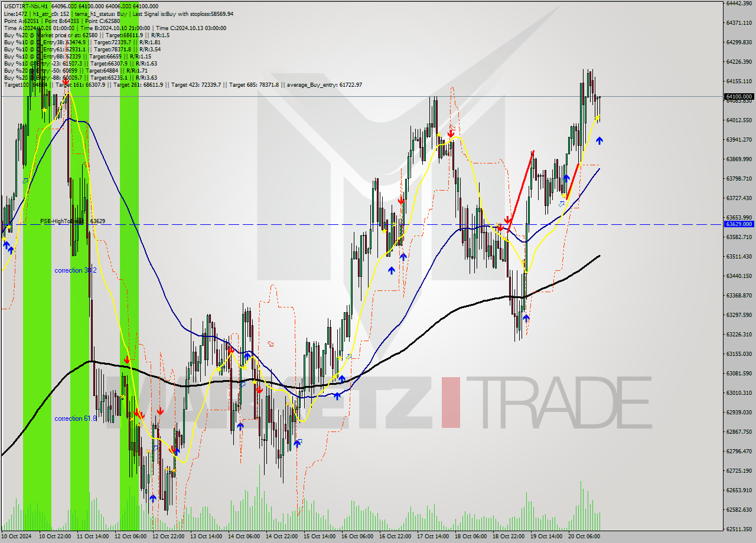Click the 63368.870 price axis label

point(739,295)
